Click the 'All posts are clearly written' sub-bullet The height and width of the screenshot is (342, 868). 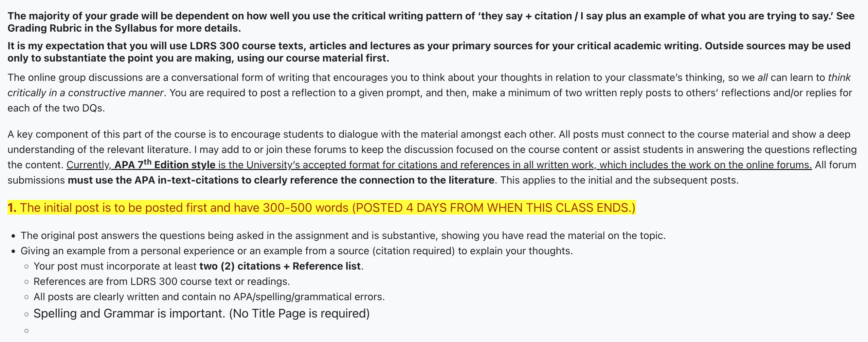[x=209, y=297]
